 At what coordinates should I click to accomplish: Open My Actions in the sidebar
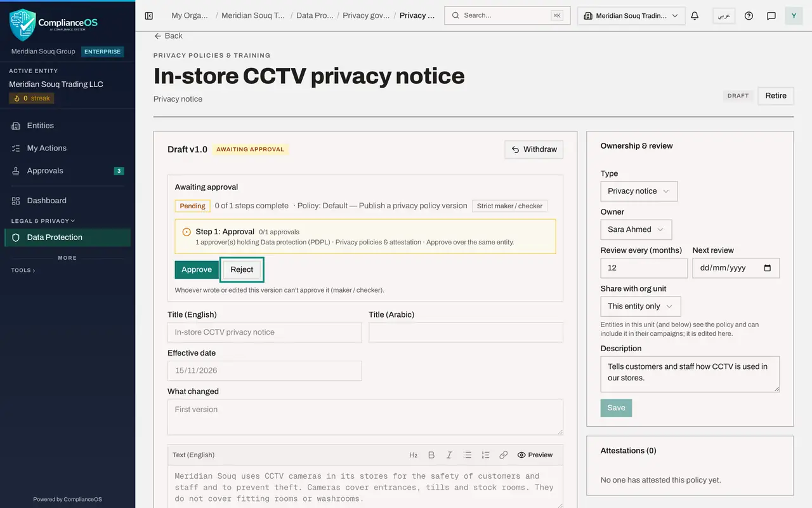tap(67, 148)
